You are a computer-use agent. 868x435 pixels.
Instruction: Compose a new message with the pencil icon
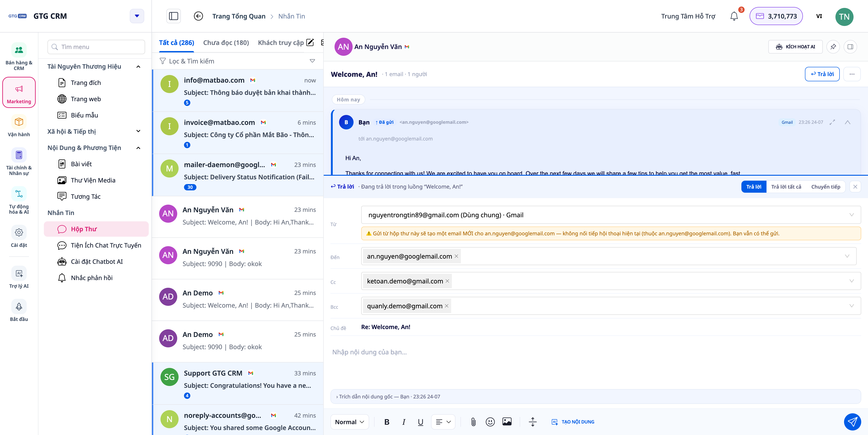(310, 42)
